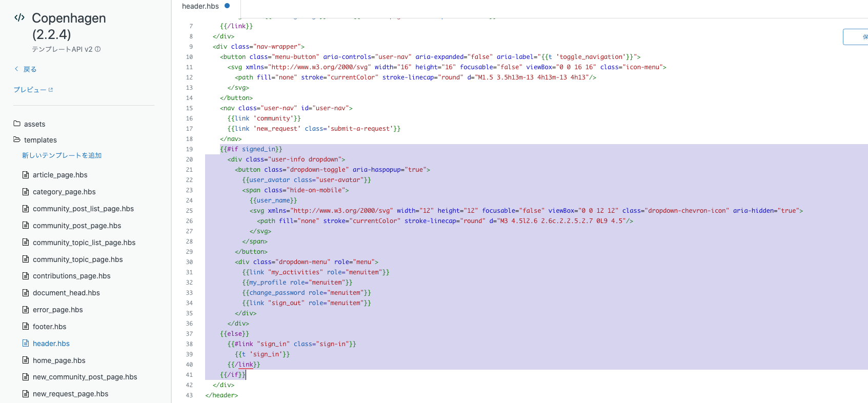
Task: Open the プレビュー preview link
Action: [x=30, y=90]
